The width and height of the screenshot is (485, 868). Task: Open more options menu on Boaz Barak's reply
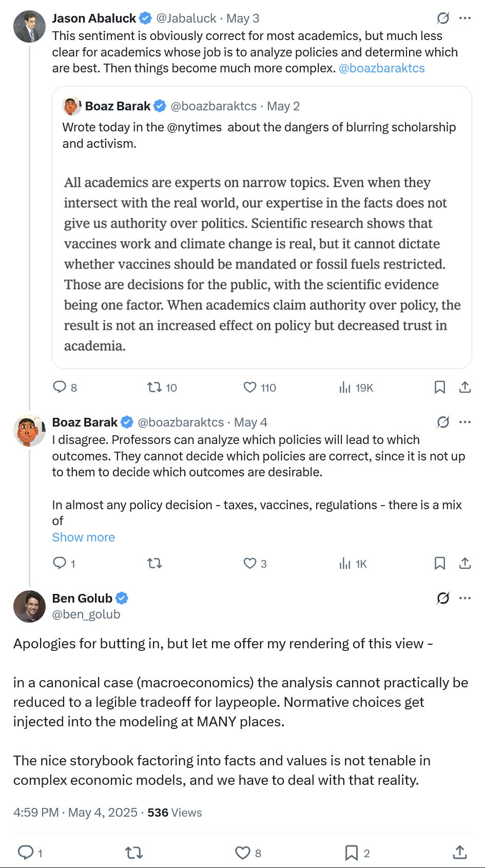(x=465, y=422)
